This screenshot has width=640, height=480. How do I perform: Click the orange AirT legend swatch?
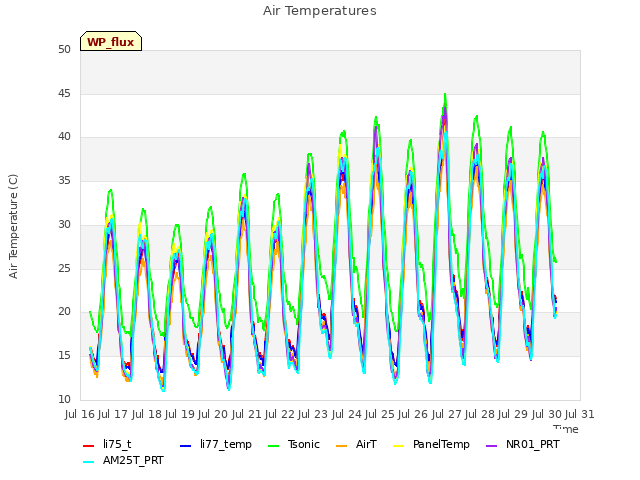click(x=342, y=446)
